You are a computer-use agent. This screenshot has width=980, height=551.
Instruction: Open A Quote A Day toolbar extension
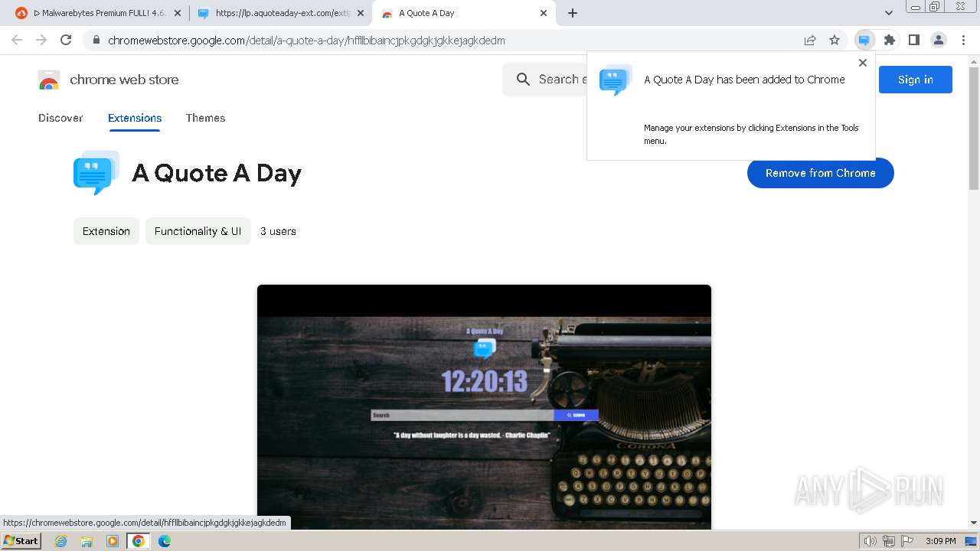coord(864,40)
